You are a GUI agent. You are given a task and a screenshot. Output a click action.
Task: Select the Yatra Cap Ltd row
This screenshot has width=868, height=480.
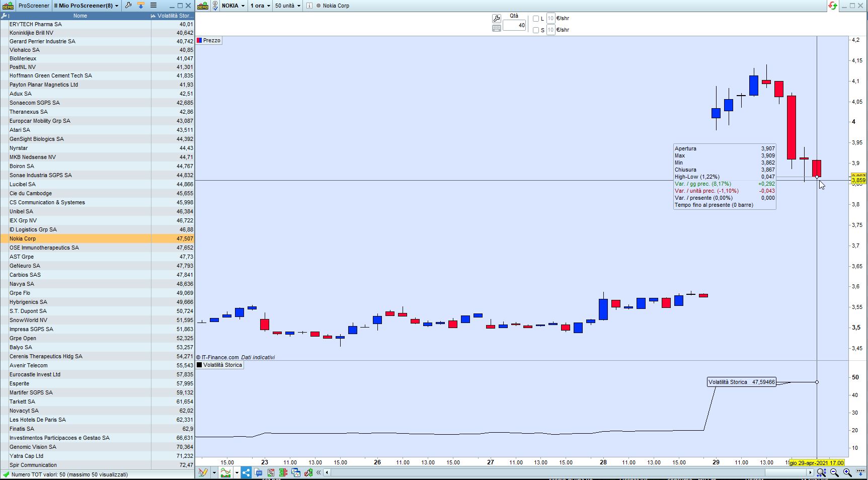click(x=97, y=456)
